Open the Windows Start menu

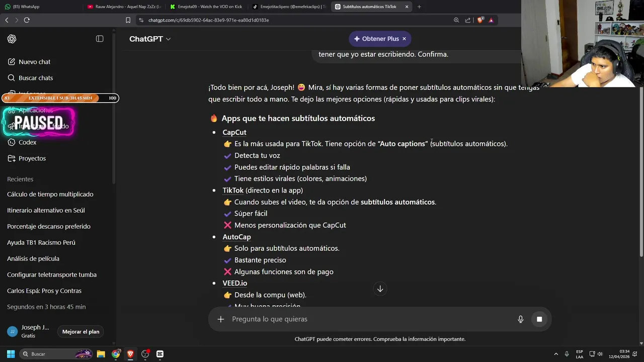click(x=11, y=354)
